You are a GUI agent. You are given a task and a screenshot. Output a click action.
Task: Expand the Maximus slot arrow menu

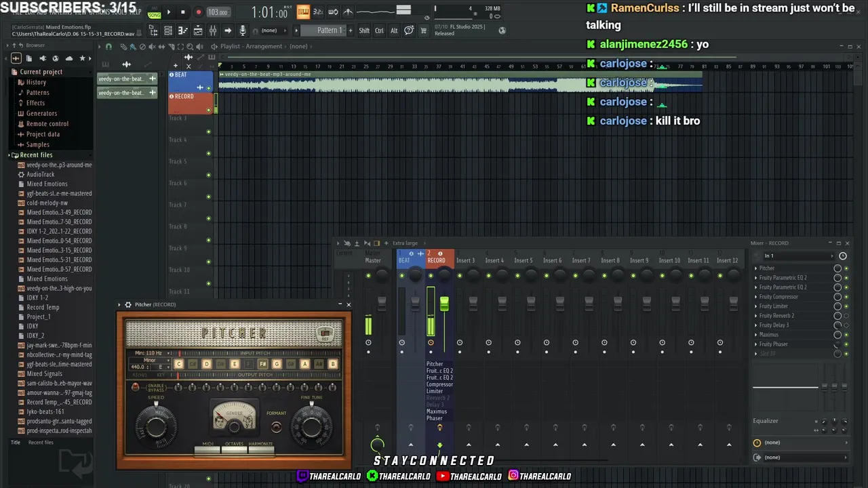pyautogui.click(x=756, y=335)
